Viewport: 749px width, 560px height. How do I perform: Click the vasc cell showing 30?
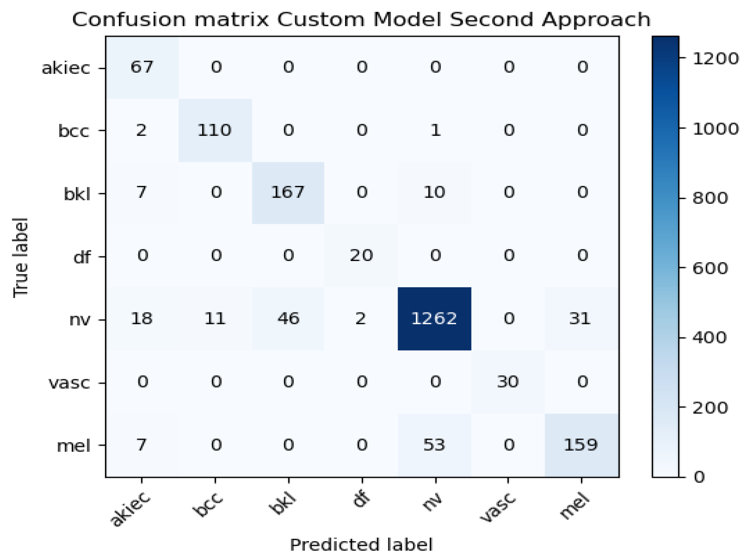pos(508,382)
